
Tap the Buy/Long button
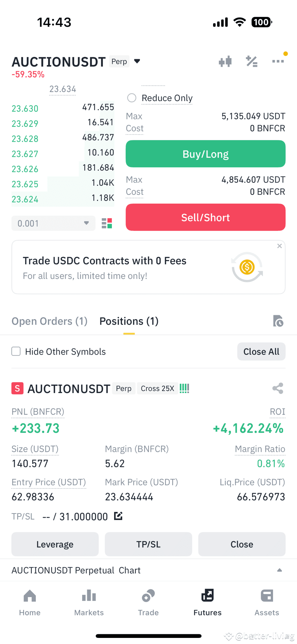[206, 154]
